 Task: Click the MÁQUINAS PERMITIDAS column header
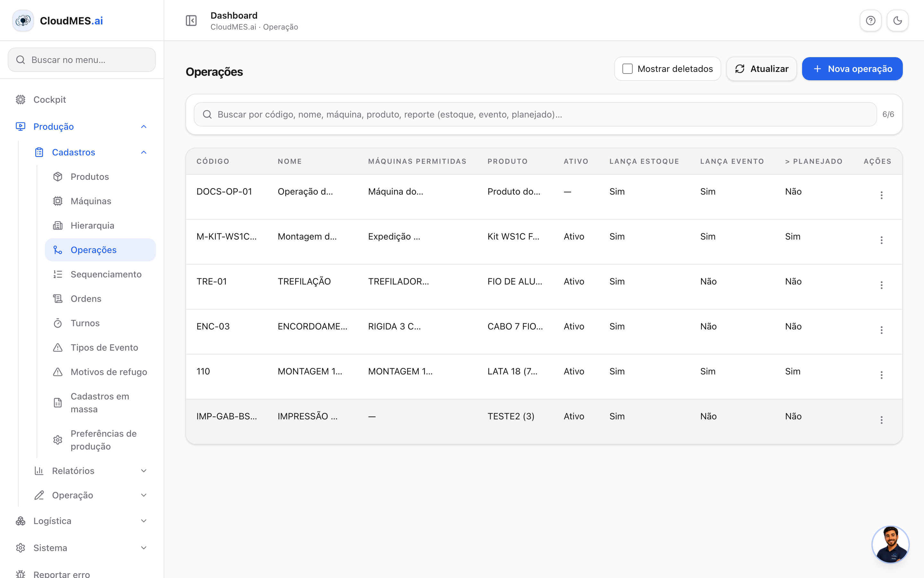pyautogui.click(x=417, y=161)
